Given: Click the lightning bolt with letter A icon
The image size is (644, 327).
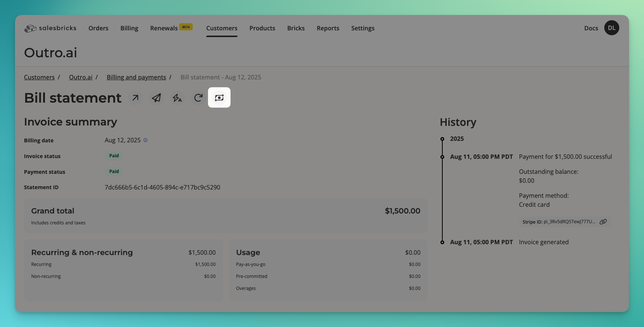Looking at the screenshot, I should (x=177, y=98).
